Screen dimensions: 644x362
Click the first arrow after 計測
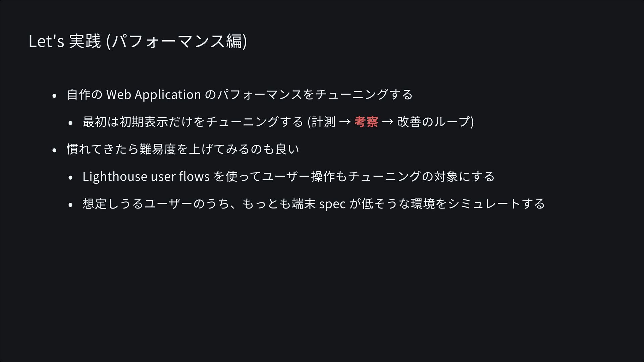[345, 122]
